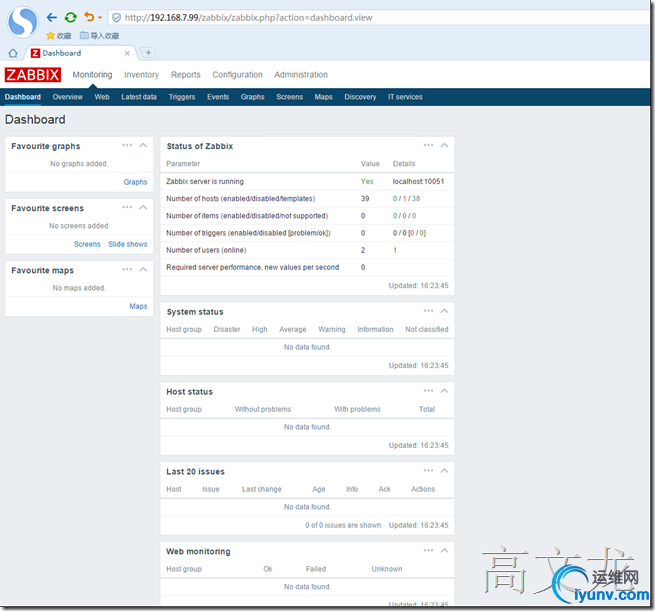
Task: Open the undo arrow dropdown caret
Action: click(100, 18)
